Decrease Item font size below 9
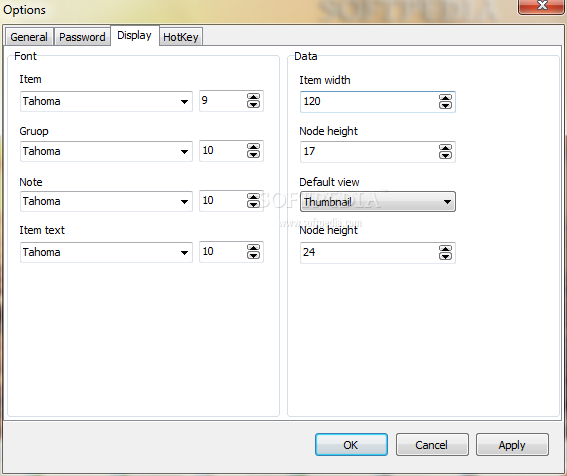This screenshot has height=476, width=567. pos(253,104)
